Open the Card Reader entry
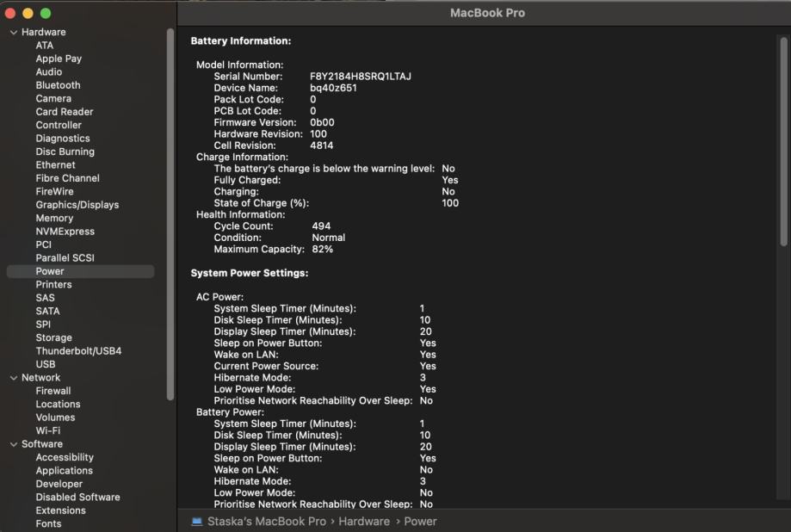This screenshot has width=791, height=532. 65,112
